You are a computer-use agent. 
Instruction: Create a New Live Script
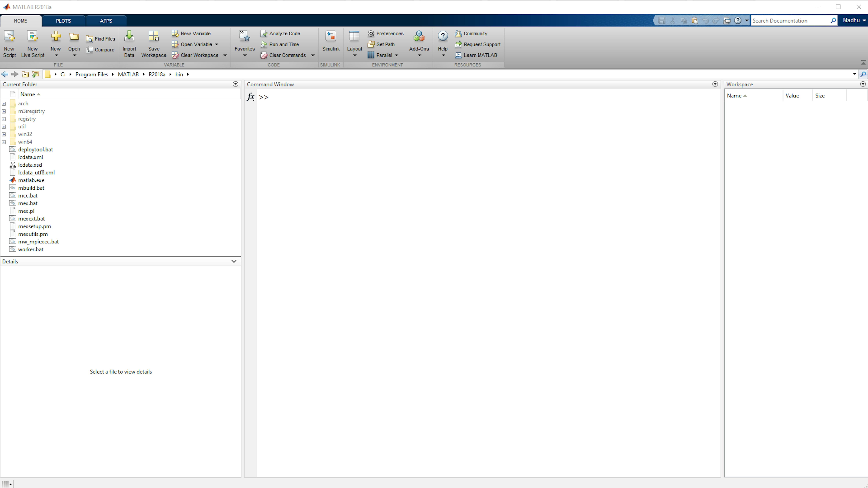click(x=33, y=44)
